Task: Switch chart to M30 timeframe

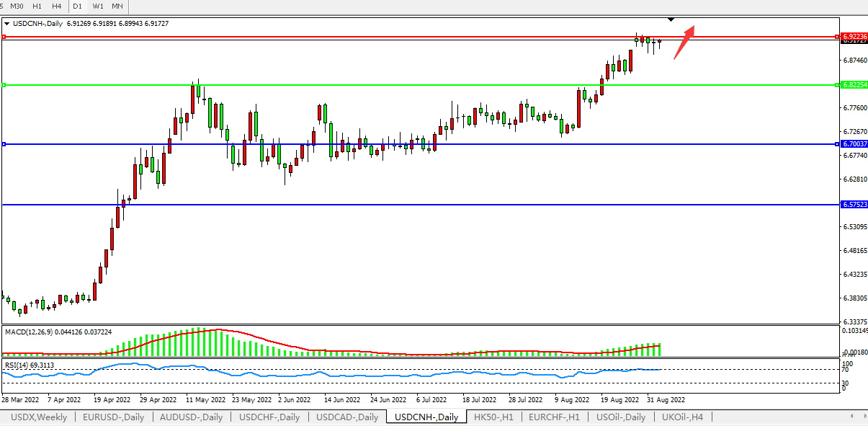Action: (18, 6)
